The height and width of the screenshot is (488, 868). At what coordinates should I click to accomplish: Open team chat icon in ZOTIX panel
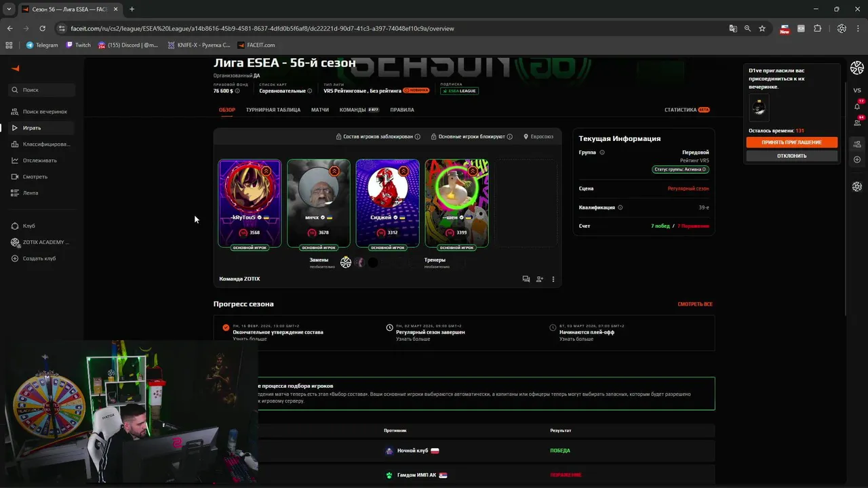(526, 279)
